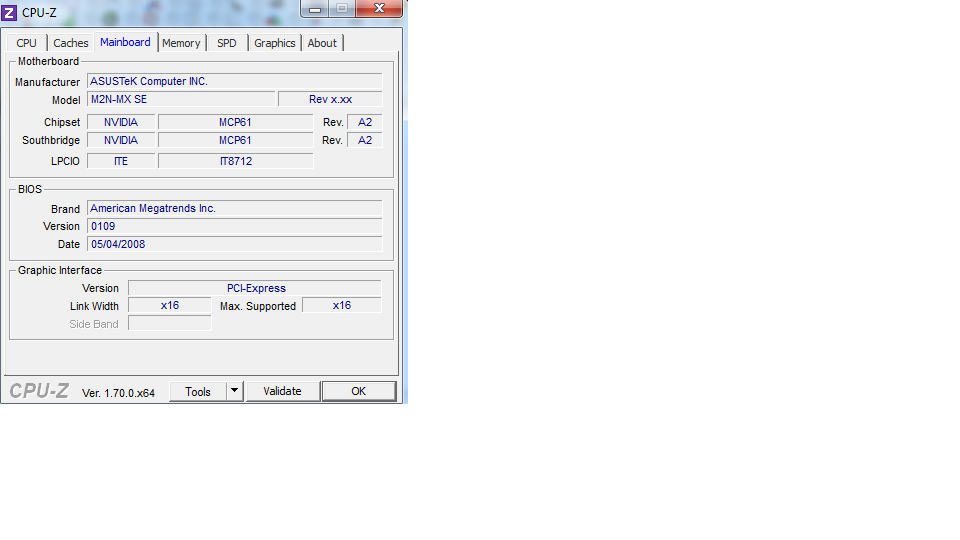
Task: Click the LPCIO IT8712 field
Action: pos(236,161)
